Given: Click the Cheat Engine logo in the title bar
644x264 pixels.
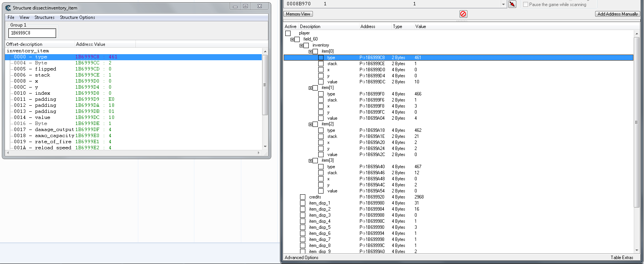Looking at the screenshot, I should tap(8, 8).
